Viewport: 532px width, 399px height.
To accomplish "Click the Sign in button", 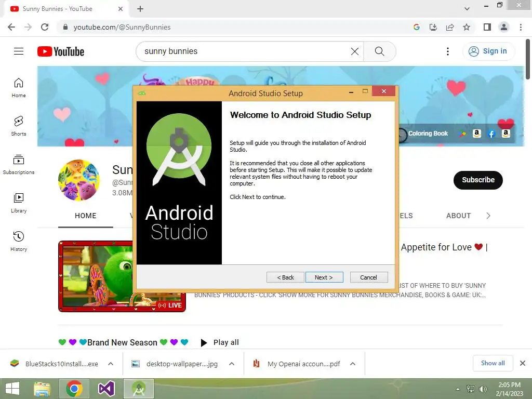I will pos(488,51).
